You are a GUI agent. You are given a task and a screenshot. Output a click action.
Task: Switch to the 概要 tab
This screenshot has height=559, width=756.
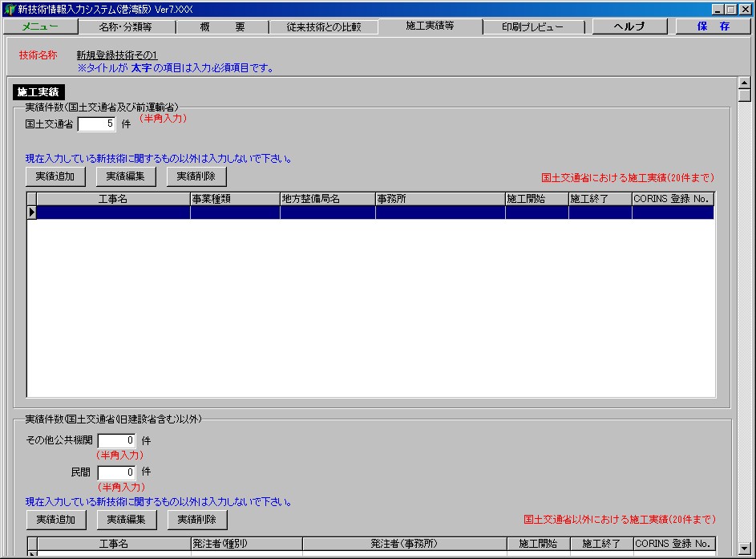pyautogui.click(x=220, y=26)
